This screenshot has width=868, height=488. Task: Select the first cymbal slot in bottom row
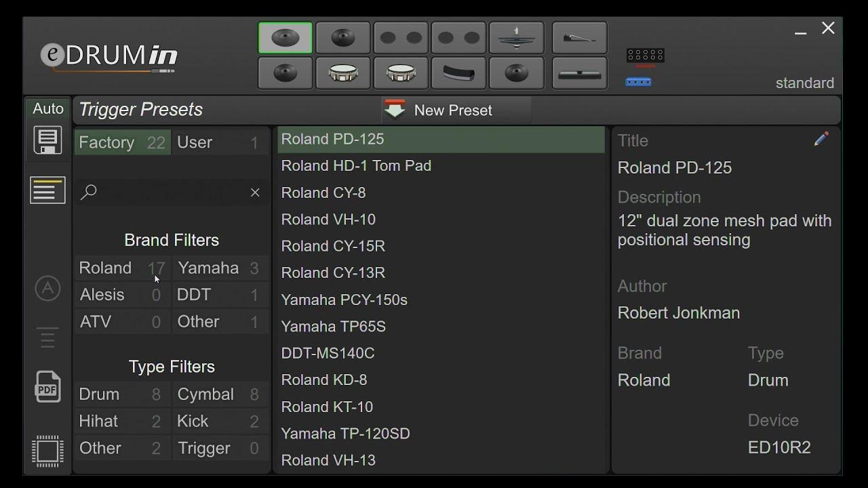point(285,73)
